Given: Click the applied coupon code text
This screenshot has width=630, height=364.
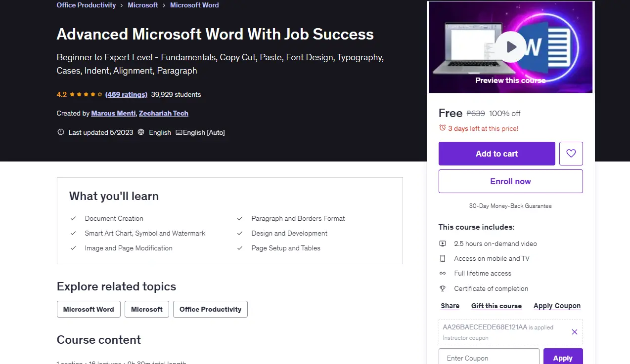Looking at the screenshot, I should point(485,327).
